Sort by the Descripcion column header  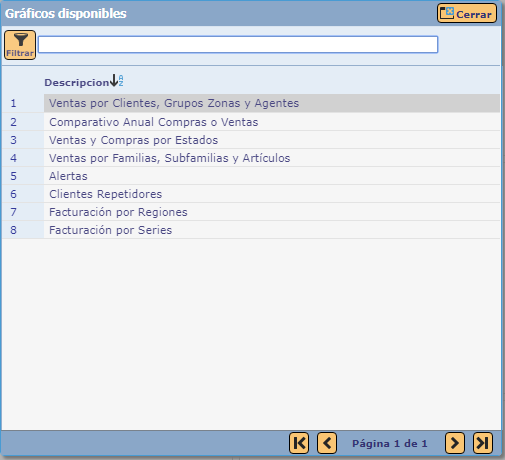click(77, 82)
